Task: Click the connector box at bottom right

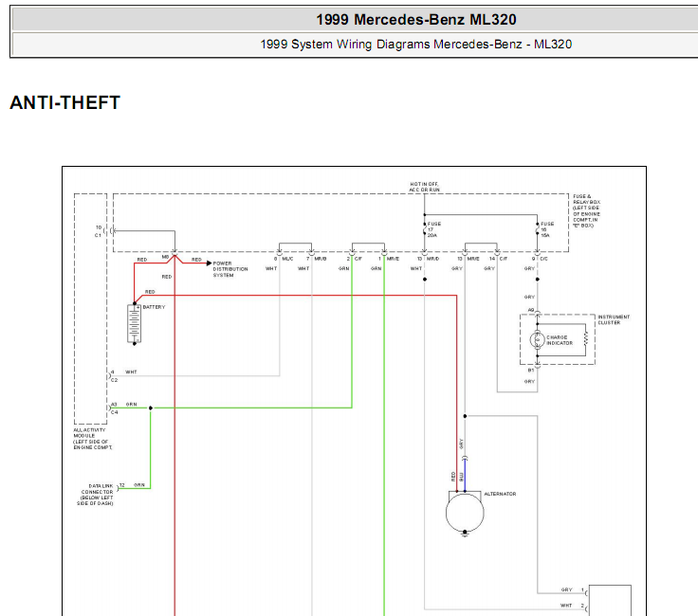Action: coord(610,601)
